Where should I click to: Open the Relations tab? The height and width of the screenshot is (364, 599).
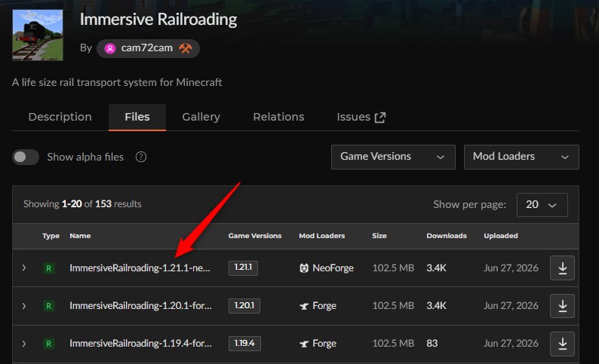278,117
